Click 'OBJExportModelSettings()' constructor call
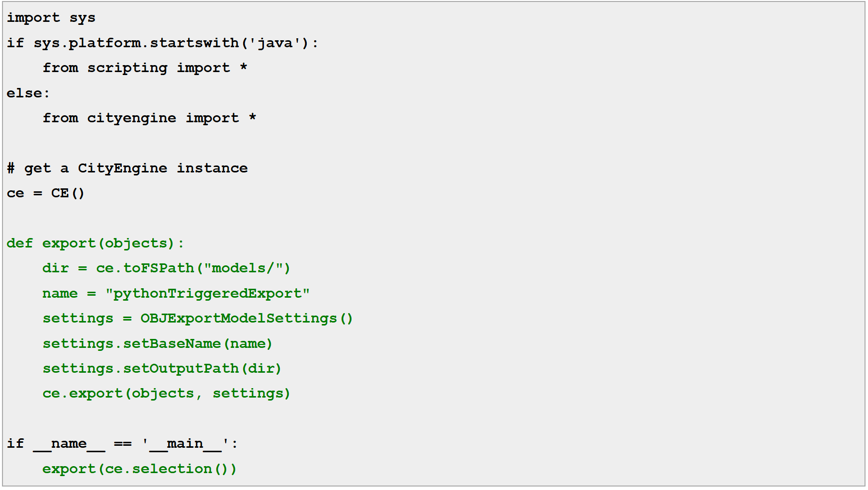 pos(247,319)
